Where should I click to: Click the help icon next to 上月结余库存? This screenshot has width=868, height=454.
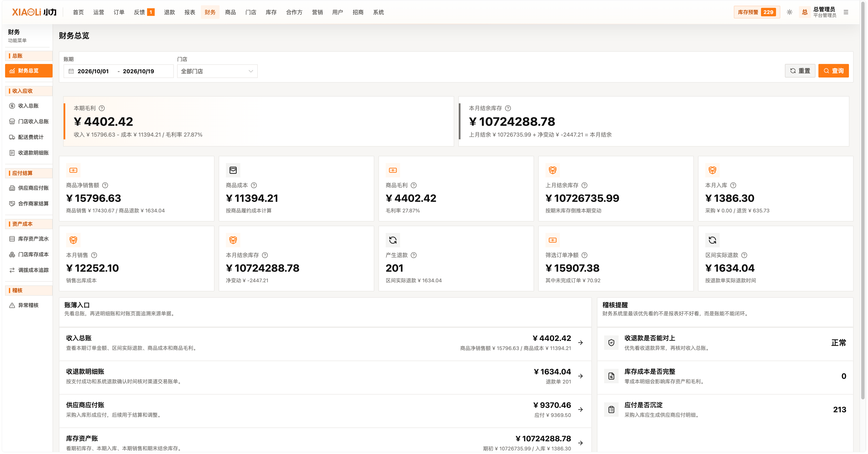pos(585,185)
